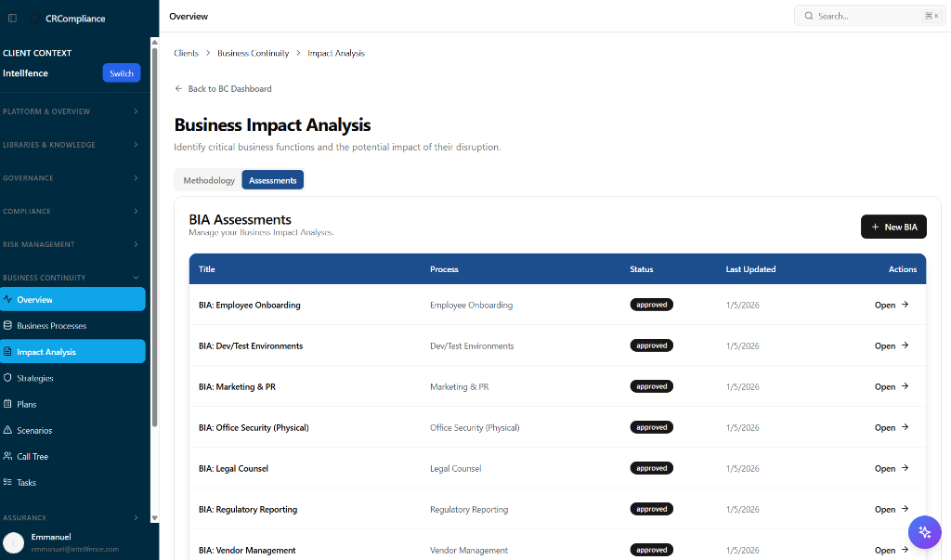Click the Call Tree phone icon
951x560 pixels.
(8, 456)
